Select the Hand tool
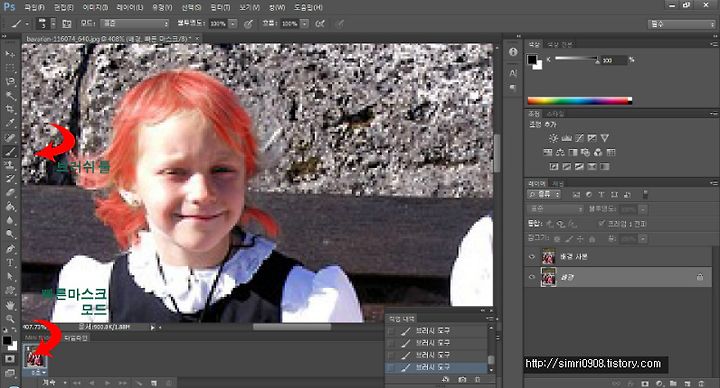The height and width of the screenshot is (388, 720). click(x=10, y=305)
